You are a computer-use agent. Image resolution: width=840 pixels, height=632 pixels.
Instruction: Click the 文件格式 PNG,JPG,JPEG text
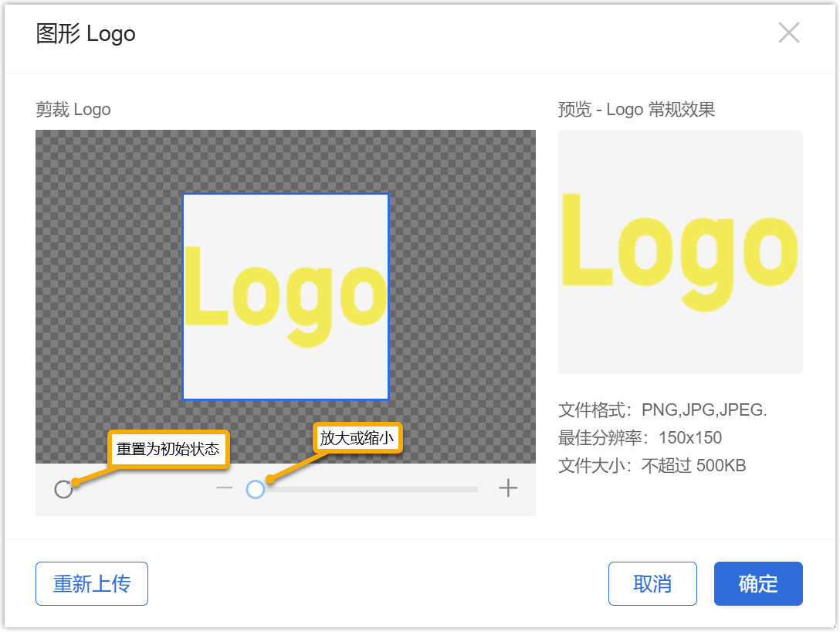click(x=662, y=410)
